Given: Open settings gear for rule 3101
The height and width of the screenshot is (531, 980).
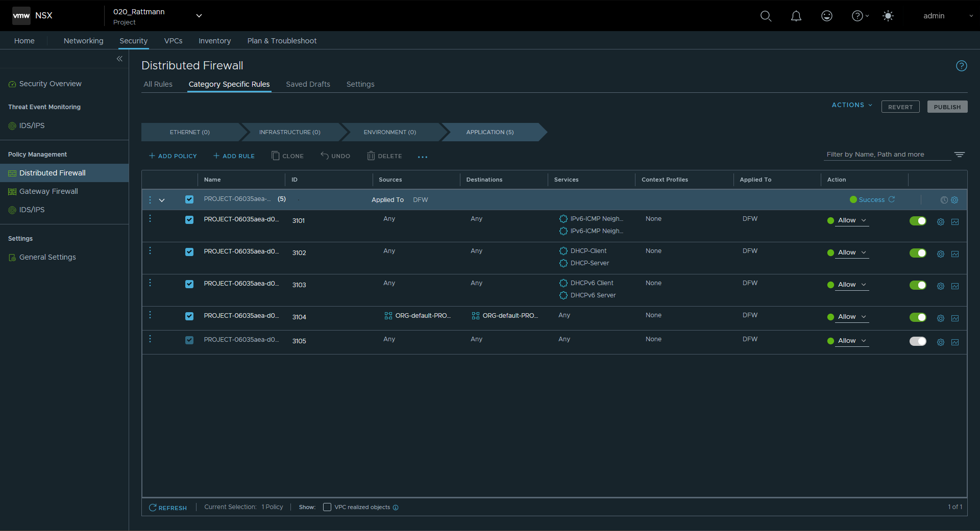Looking at the screenshot, I should pos(940,222).
